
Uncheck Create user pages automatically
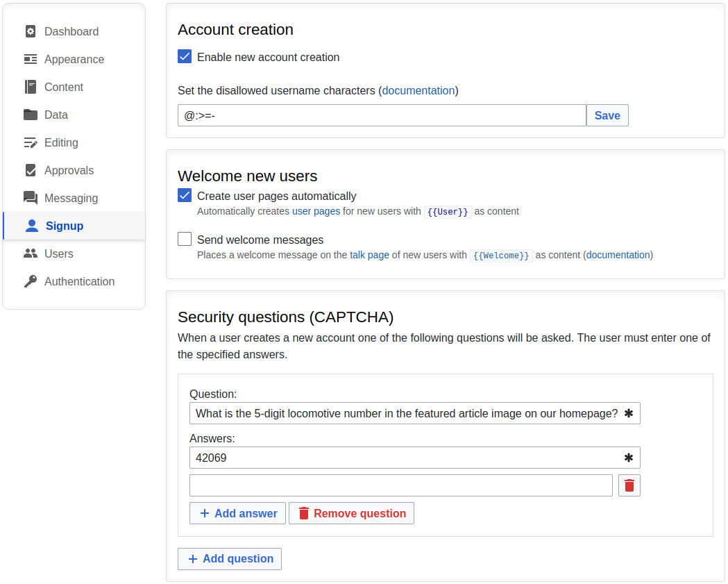pyautogui.click(x=185, y=196)
